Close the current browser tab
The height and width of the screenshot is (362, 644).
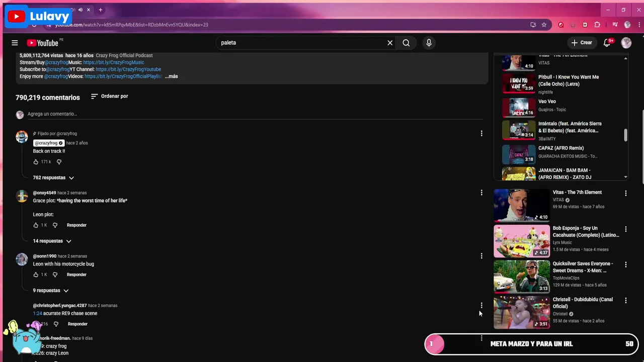(x=89, y=10)
